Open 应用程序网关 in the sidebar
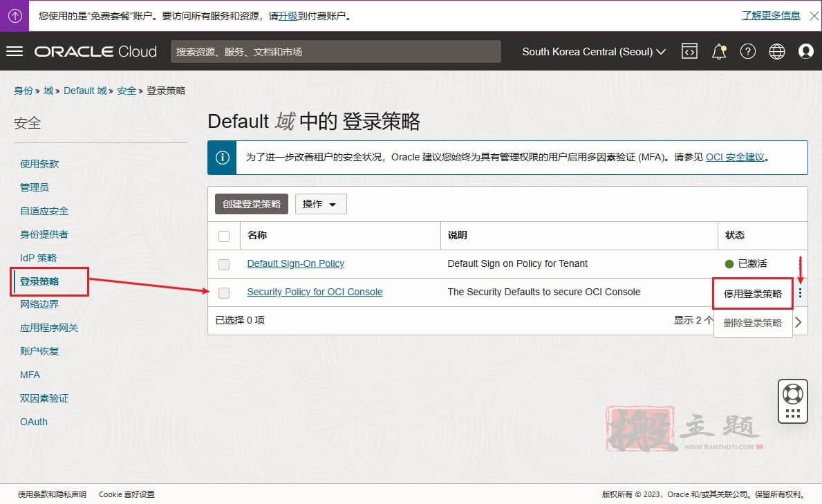The width and height of the screenshot is (822, 504). (49, 328)
